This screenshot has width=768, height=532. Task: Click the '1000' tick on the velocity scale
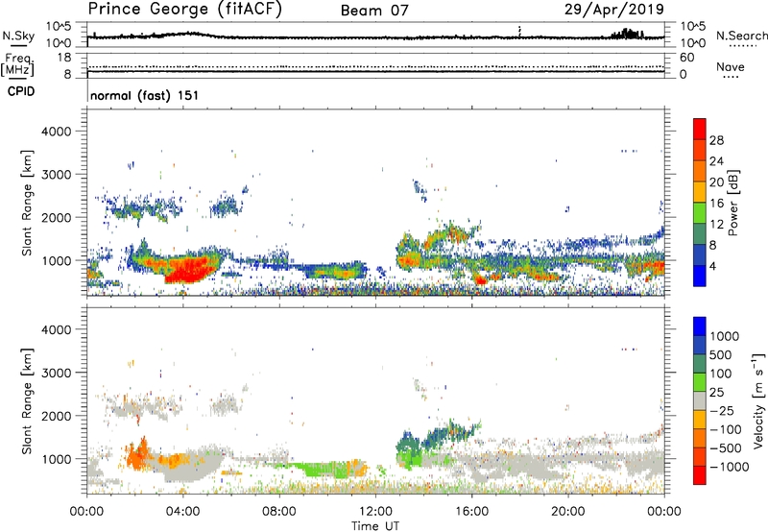coord(724,336)
